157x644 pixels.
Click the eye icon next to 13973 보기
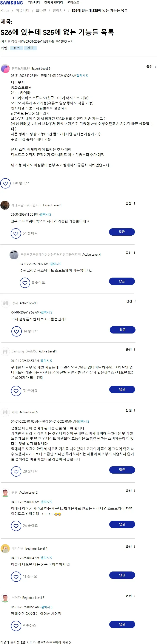[57, 42]
